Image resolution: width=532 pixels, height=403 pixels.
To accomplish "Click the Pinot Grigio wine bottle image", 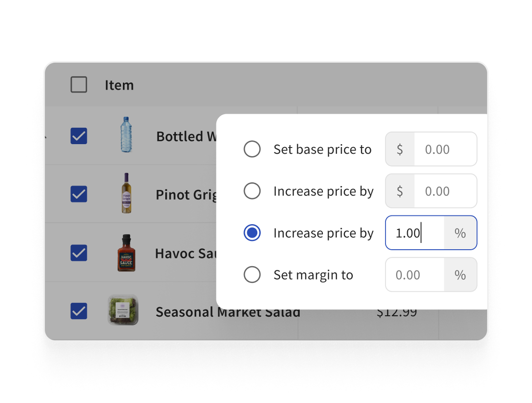I will [126, 193].
